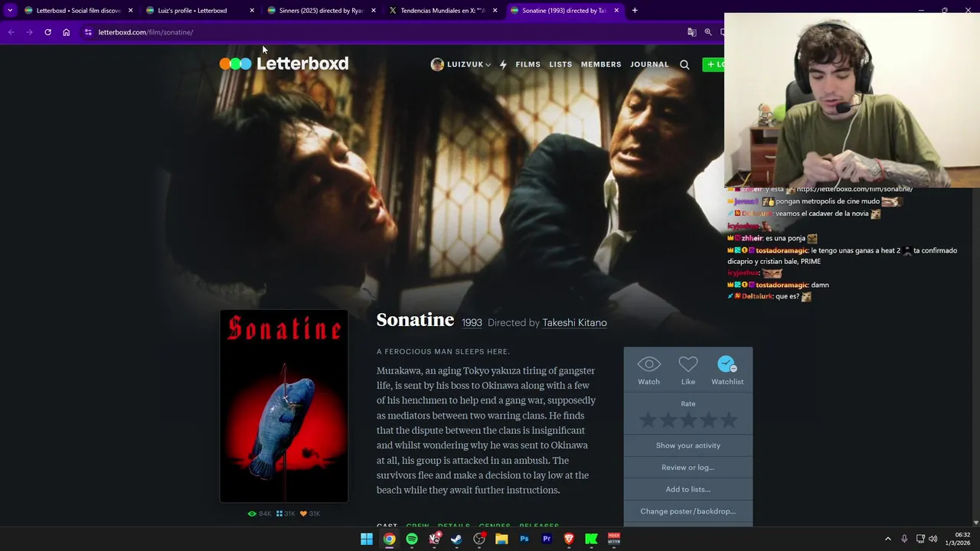Go back with the browser back arrow

coord(11,32)
